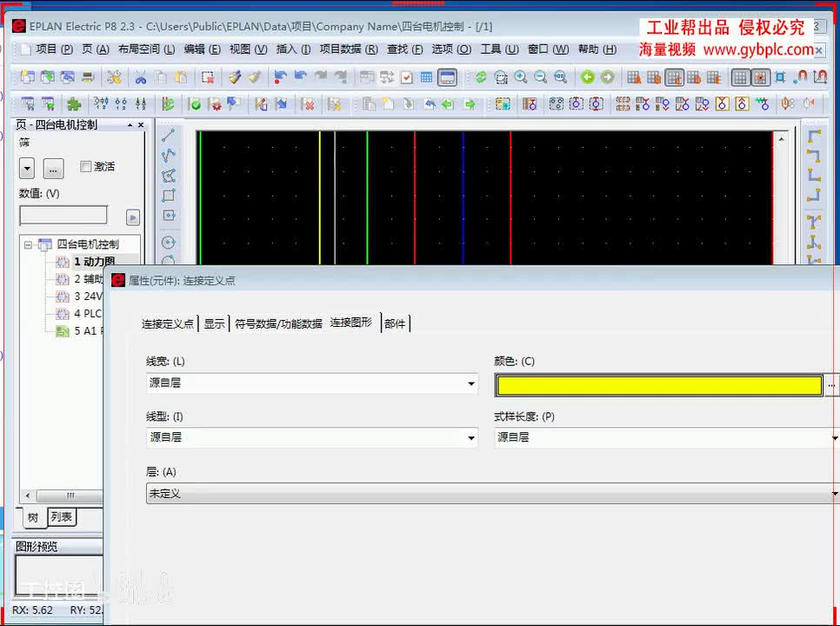Enable the 激活 filter checkbox
Image resolution: width=840 pixels, height=626 pixels.
(85, 167)
